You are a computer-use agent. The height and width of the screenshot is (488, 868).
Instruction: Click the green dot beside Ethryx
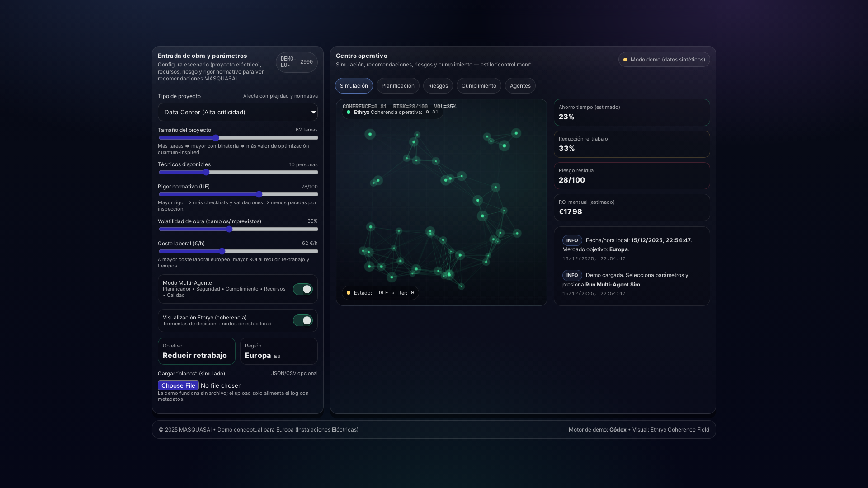click(349, 112)
